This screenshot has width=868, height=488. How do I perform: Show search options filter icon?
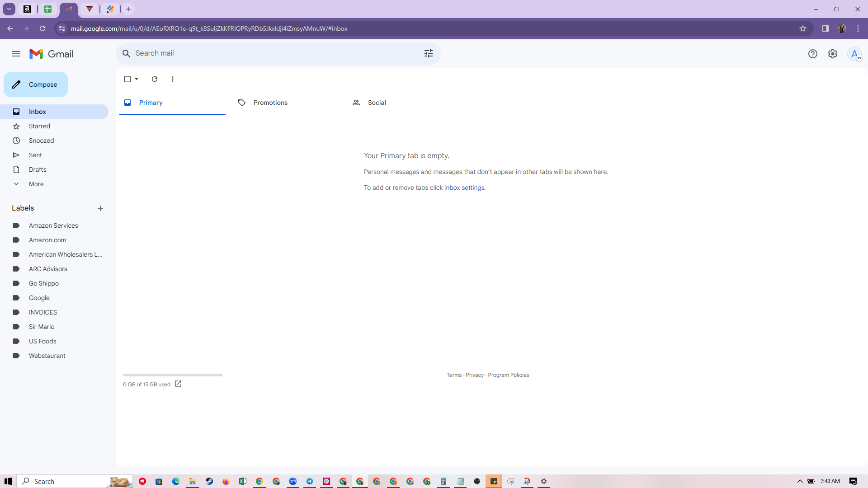(429, 53)
